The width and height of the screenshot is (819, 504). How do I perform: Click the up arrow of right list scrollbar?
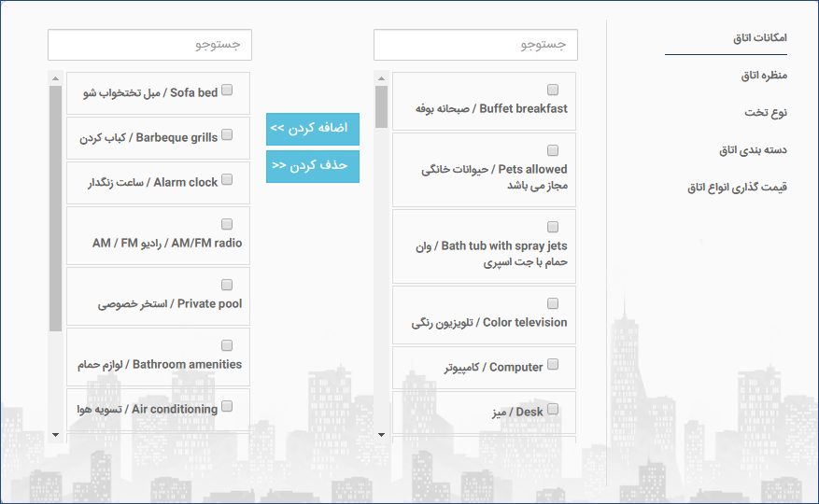(x=381, y=78)
